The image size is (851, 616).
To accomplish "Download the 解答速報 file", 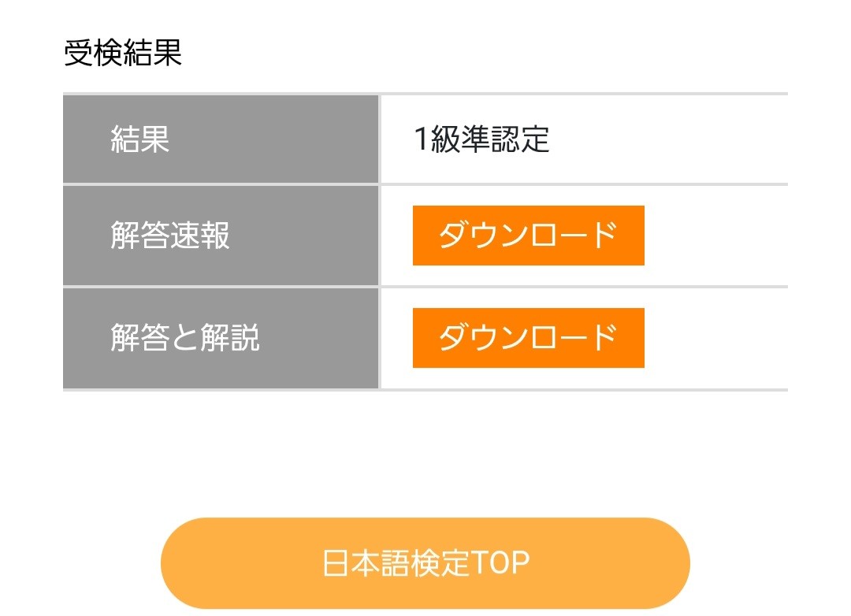I will click(x=528, y=236).
